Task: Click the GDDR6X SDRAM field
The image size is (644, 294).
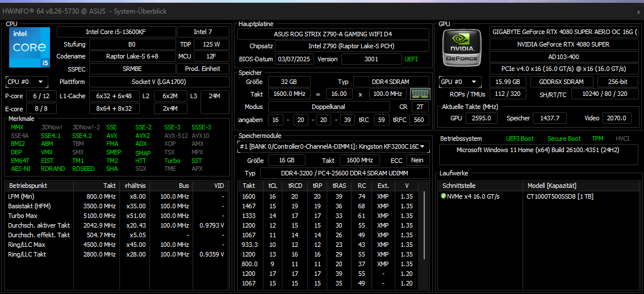Action: click(x=562, y=82)
